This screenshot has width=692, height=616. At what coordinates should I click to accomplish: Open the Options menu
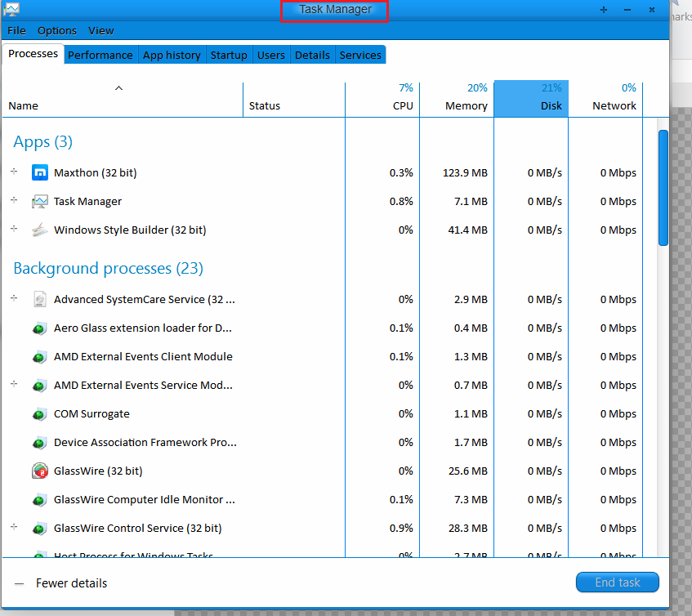[x=57, y=31]
